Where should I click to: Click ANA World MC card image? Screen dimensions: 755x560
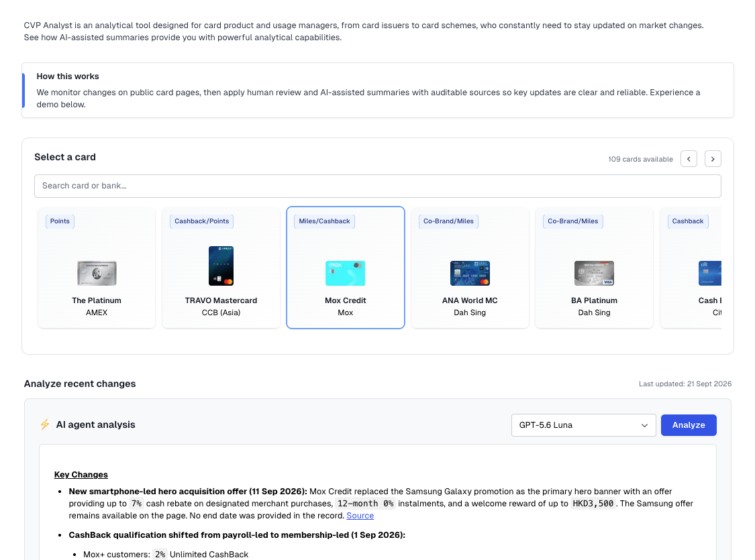[x=470, y=273]
